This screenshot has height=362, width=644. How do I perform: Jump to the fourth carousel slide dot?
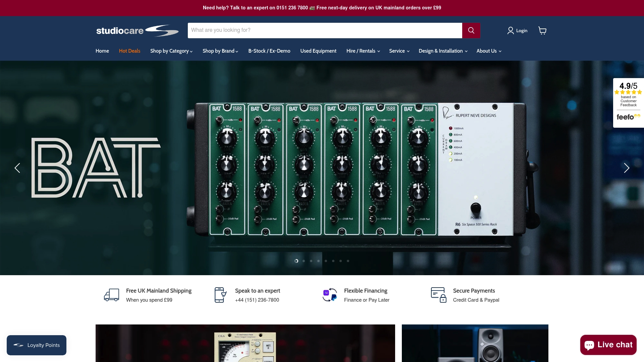click(x=318, y=261)
